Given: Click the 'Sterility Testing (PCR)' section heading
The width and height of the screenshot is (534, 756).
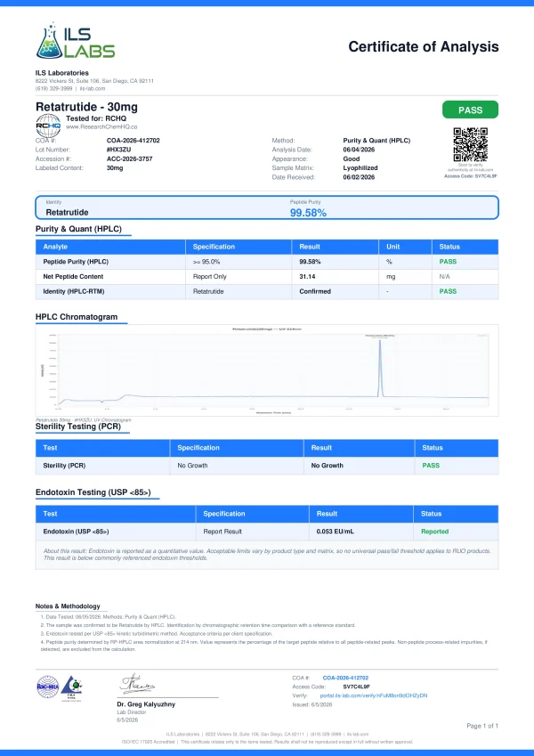Looking at the screenshot, I should point(78,427).
